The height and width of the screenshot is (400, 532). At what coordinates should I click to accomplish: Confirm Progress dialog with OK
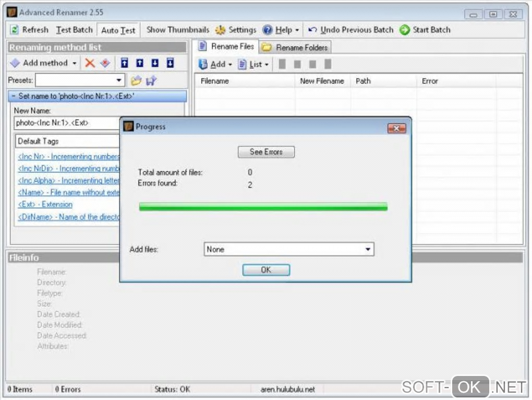pyautogui.click(x=267, y=270)
